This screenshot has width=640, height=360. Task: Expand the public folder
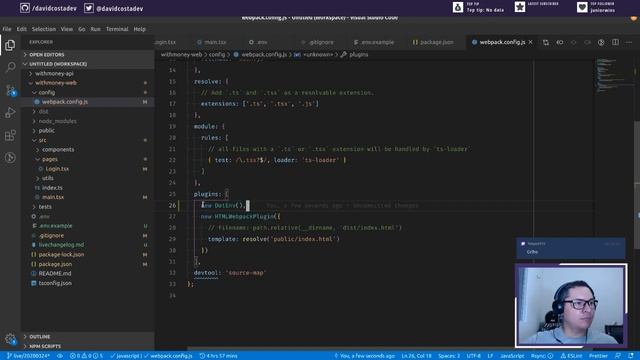point(88,130)
